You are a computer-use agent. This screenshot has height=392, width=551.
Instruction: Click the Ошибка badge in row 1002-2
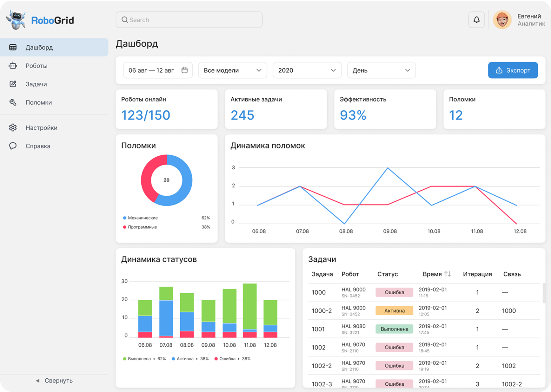pyautogui.click(x=395, y=366)
